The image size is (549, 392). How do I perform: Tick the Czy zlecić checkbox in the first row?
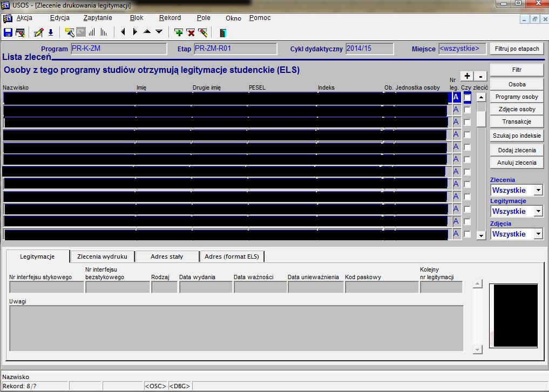coord(467,97)
